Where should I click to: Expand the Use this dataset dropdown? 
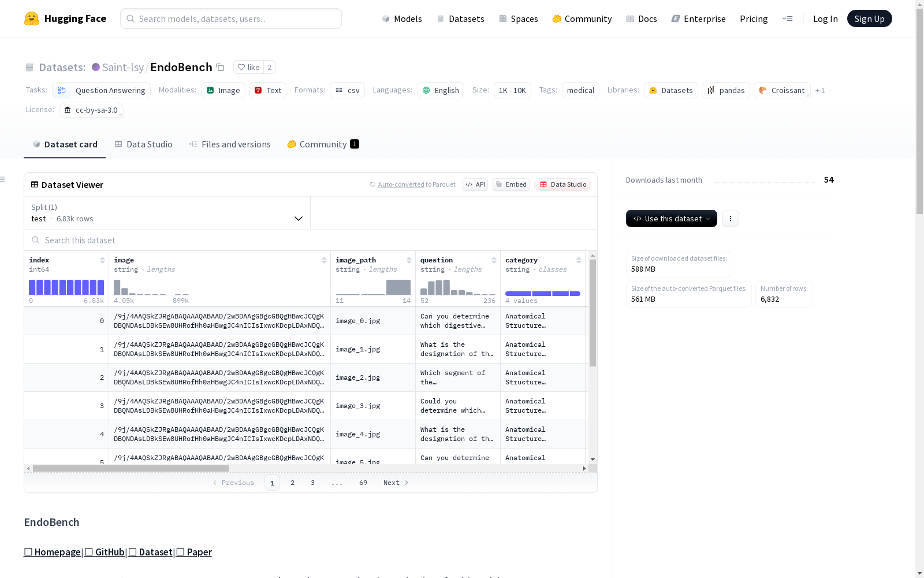(x=672, y=218)
